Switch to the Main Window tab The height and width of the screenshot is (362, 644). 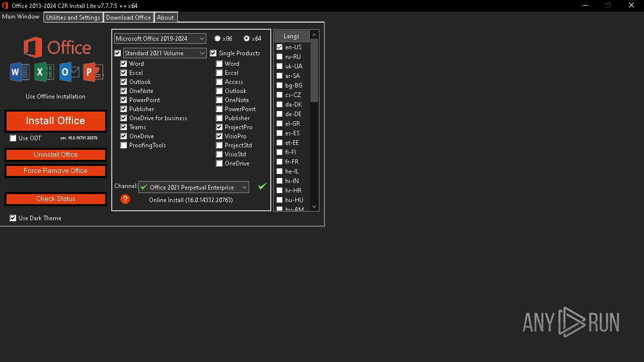coord(21,17)
